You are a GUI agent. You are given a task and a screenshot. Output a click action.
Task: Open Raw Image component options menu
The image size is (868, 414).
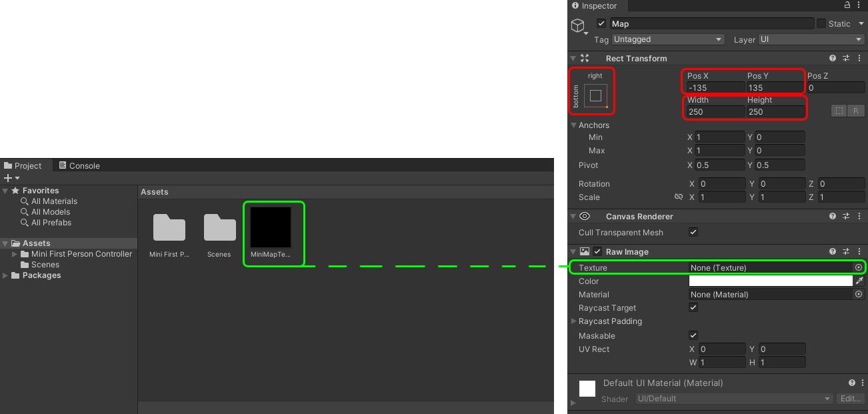858,252
